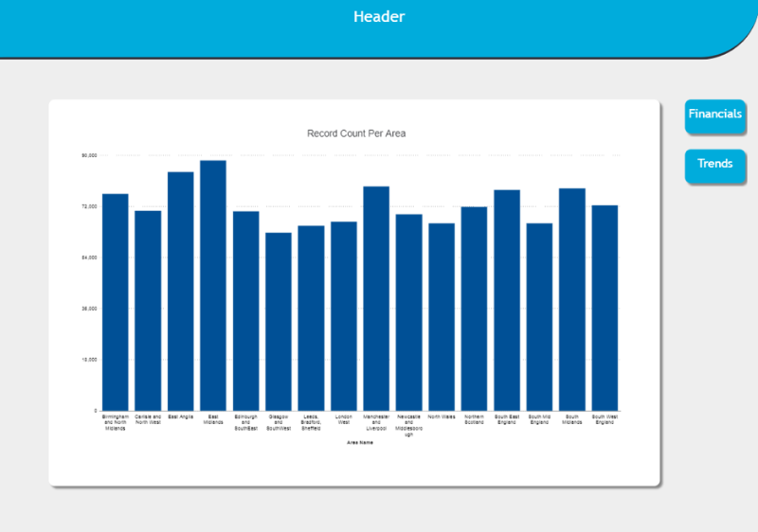Select the Carlisle and North West bar
This screenshot has width=758, height=532.
pyautogui.click(x=148, y=310)
